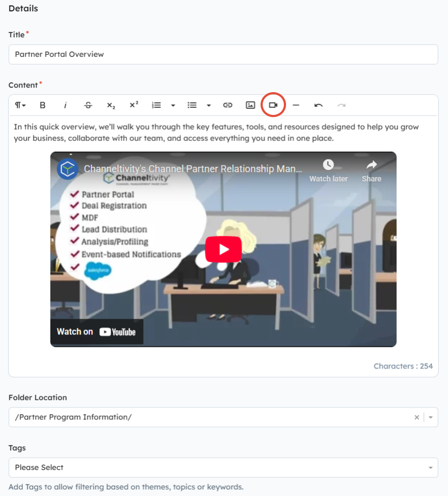Screen dimensions: 448x496
Task: Open Channeltivity channel avatar
Action: click(68, 169)
